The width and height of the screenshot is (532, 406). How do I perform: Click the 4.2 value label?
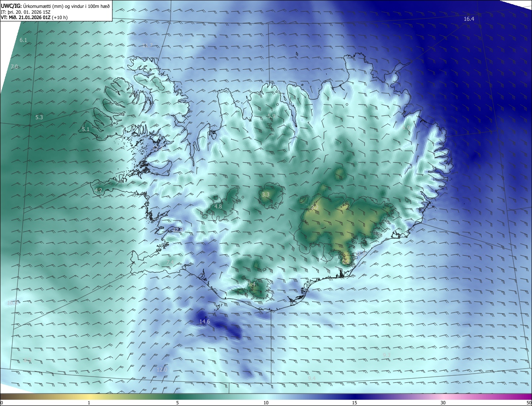pyautogui.click(x=99, y=191)
